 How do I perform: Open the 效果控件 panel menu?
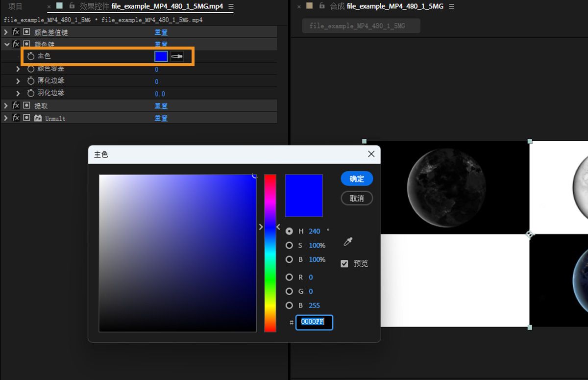[231, 6]
